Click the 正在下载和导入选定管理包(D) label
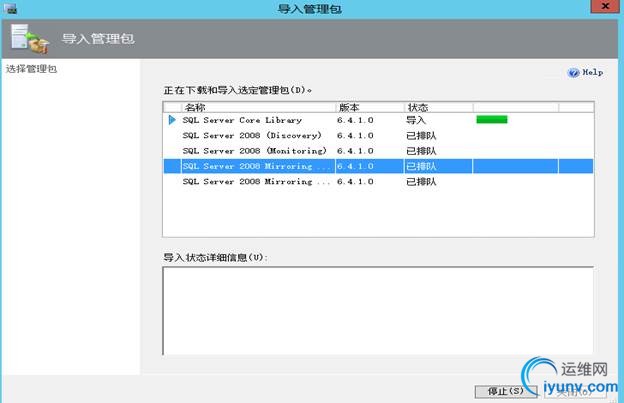The height and width of the screenshot is (403, 624). (x=238, y=90)
